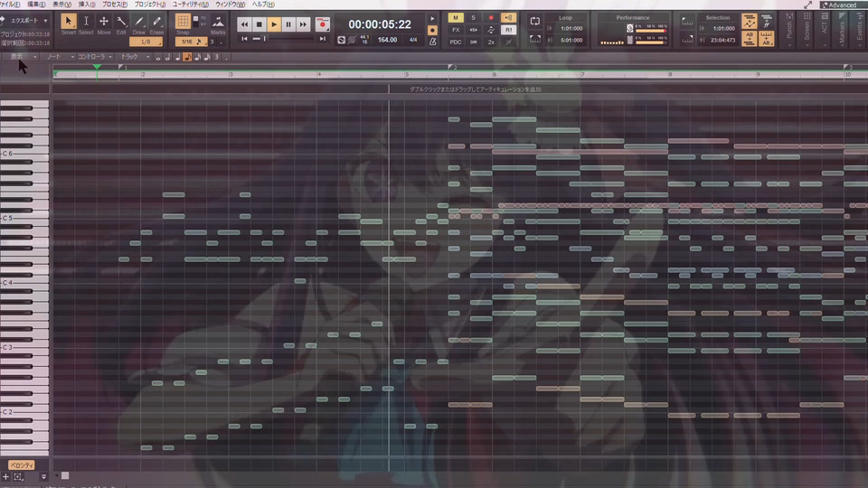Open the Advanced workspace selector
868x488 pixels.
click(x=842, y=5)
